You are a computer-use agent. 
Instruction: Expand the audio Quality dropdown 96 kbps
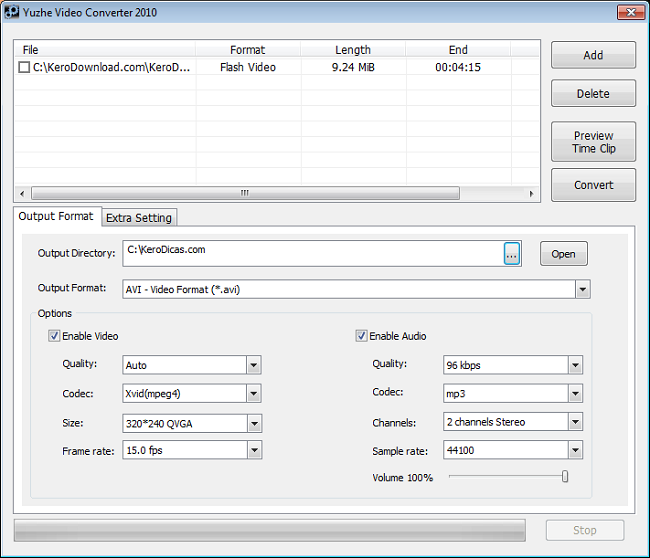575,365
